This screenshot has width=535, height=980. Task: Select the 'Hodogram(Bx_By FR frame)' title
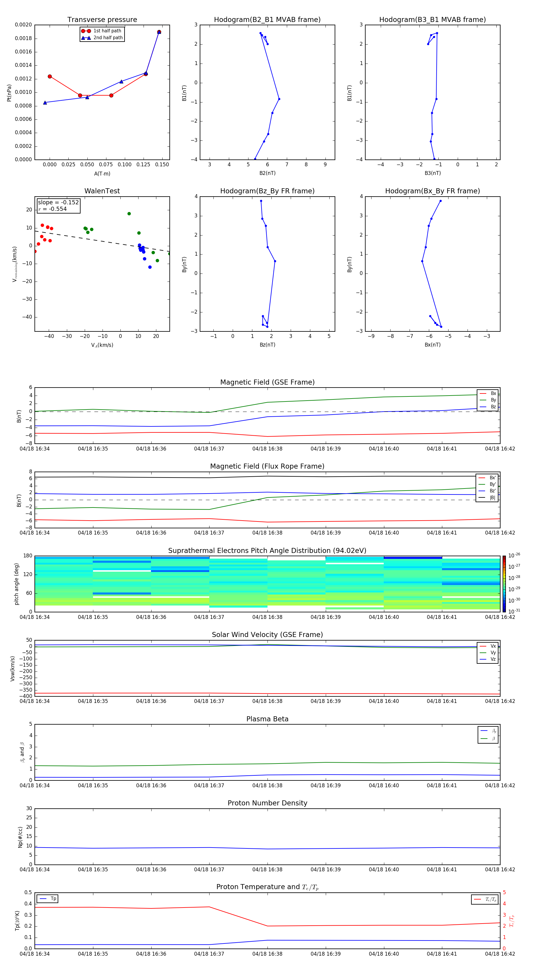click(x=432, y=191)
